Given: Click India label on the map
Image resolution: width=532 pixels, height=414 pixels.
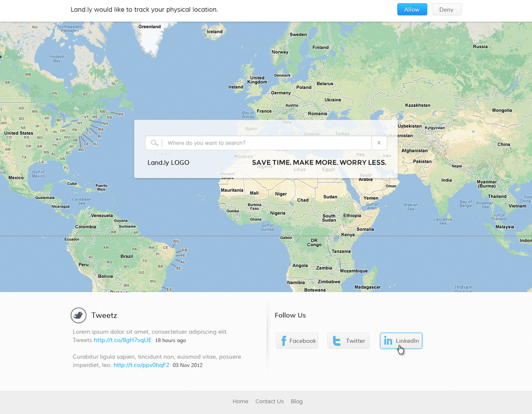Looking at the screenshot, I should point(446,180).
